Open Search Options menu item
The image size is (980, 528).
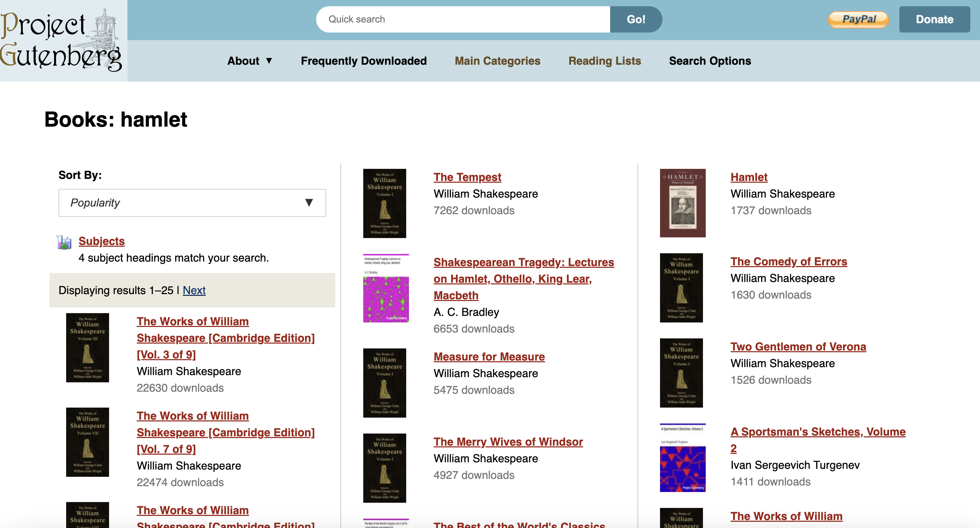point(710,61)
